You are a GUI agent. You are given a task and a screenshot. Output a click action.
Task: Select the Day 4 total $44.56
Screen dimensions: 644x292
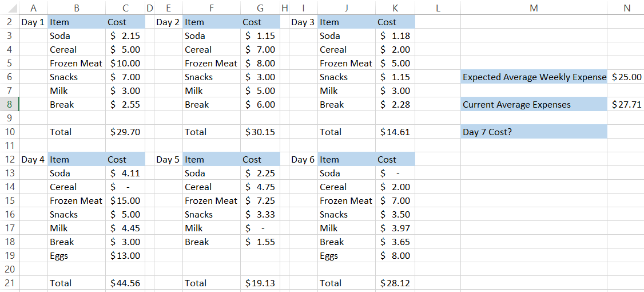coord(125,283)
